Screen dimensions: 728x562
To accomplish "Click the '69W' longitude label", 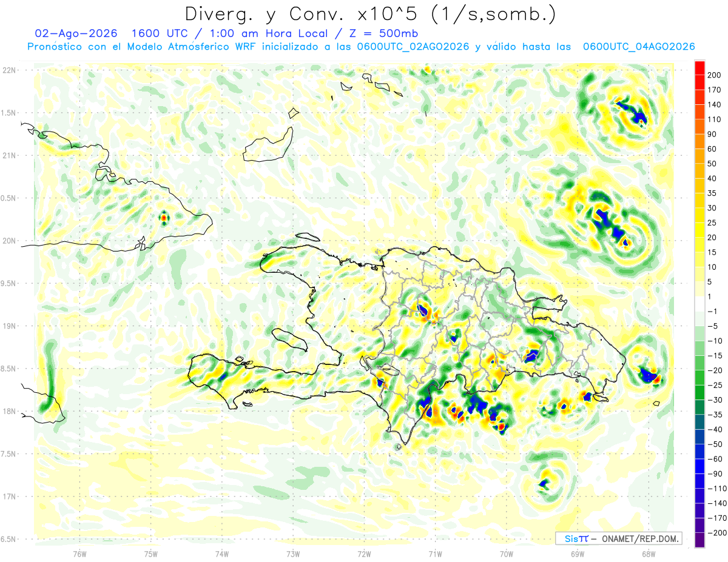I will (x=578, y=554).
